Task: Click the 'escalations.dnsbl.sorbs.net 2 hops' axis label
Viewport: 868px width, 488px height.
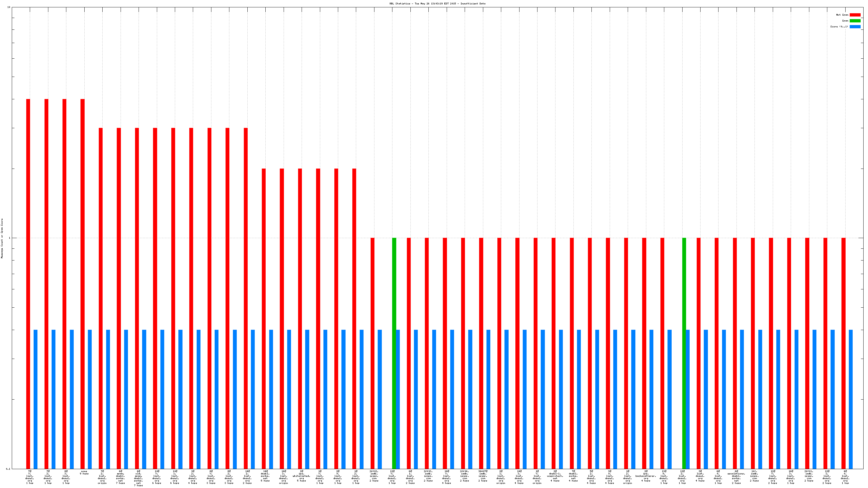Action: point(736,477)
